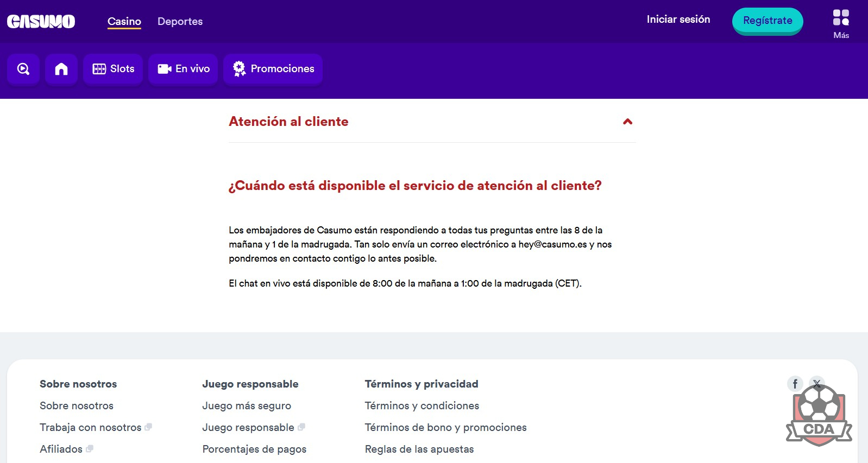This screenshot has height=463, width=868.
Task: Open the search games icon
Action: click(23, 69)
